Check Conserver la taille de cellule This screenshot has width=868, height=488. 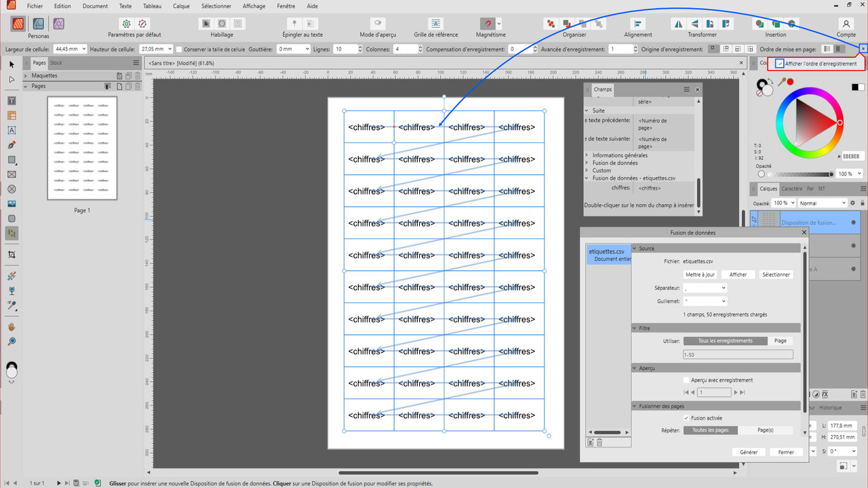click(x=179, y=49)
